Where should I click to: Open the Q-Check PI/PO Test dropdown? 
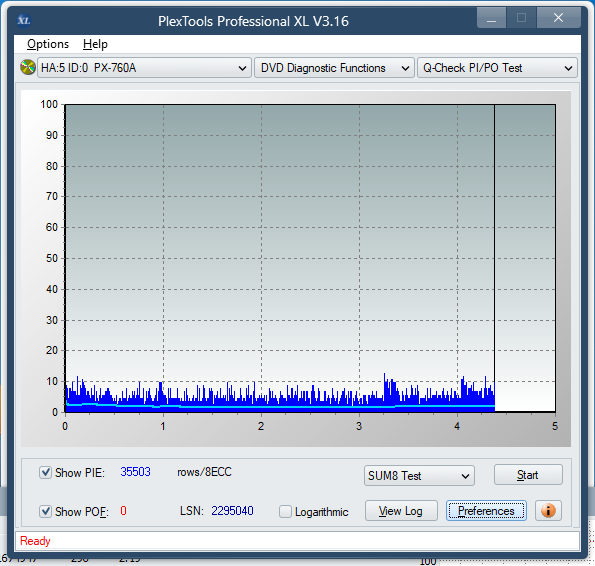[497, 68]
